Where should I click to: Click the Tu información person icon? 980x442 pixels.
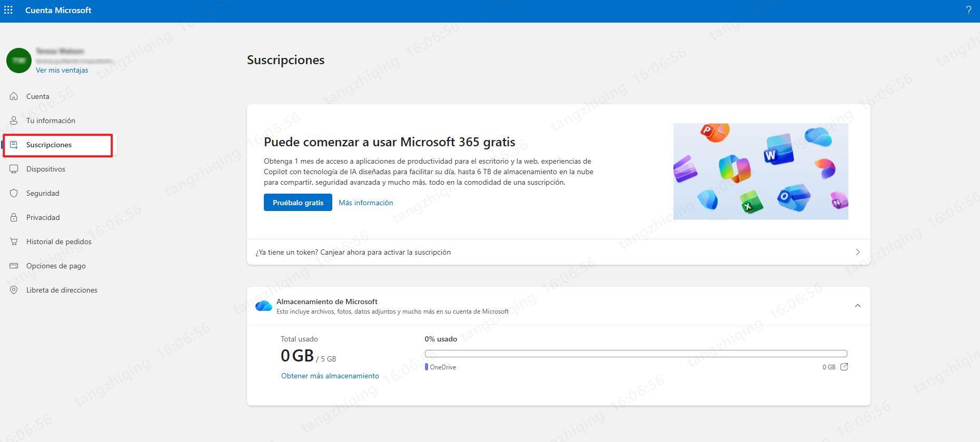pyautogui.click(x=14, y=120)
